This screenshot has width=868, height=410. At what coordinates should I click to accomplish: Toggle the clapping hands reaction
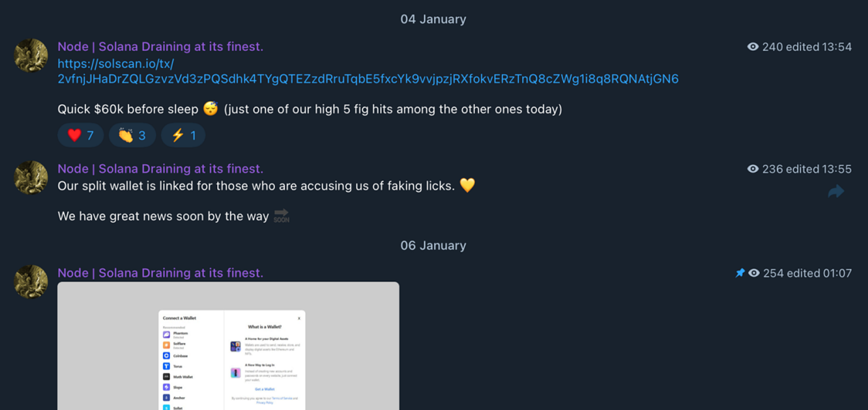(131, 135)
